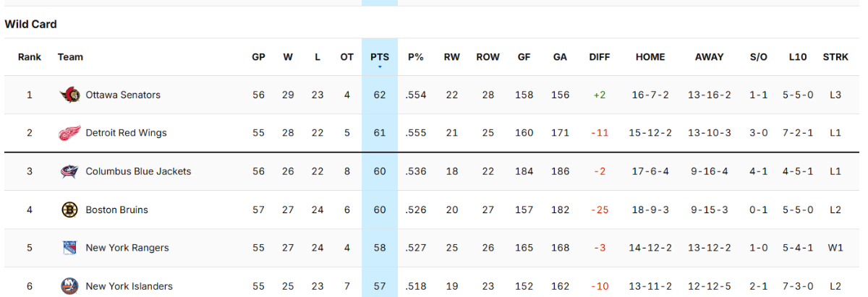
Task: Sort by the ROW column header
Action: 488,57
